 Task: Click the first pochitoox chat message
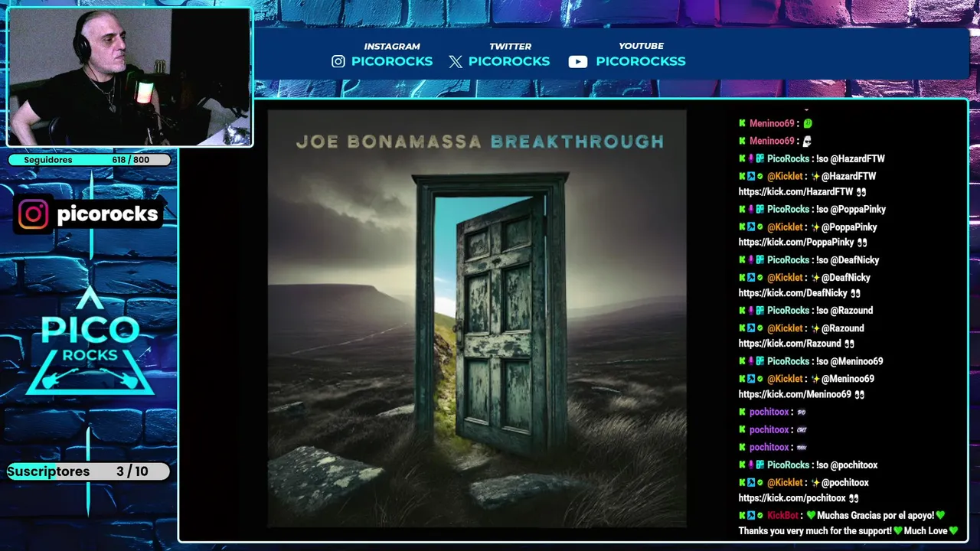coord(772,412)
